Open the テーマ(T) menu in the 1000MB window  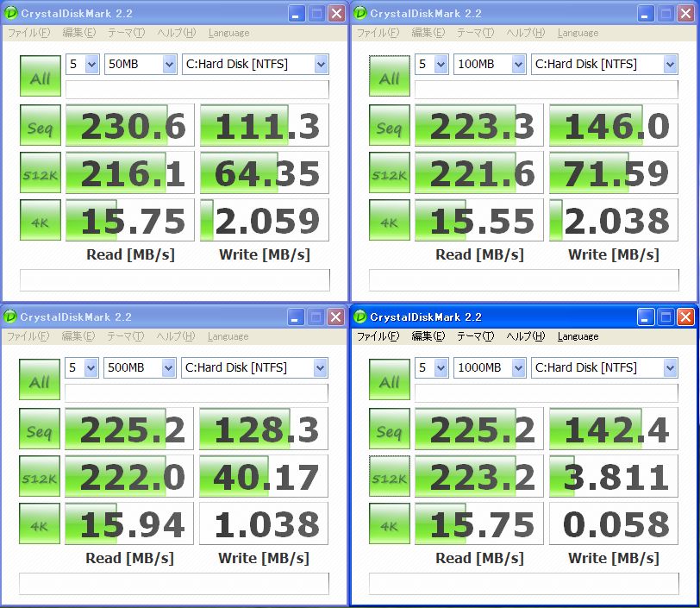[x=476, y=336]
